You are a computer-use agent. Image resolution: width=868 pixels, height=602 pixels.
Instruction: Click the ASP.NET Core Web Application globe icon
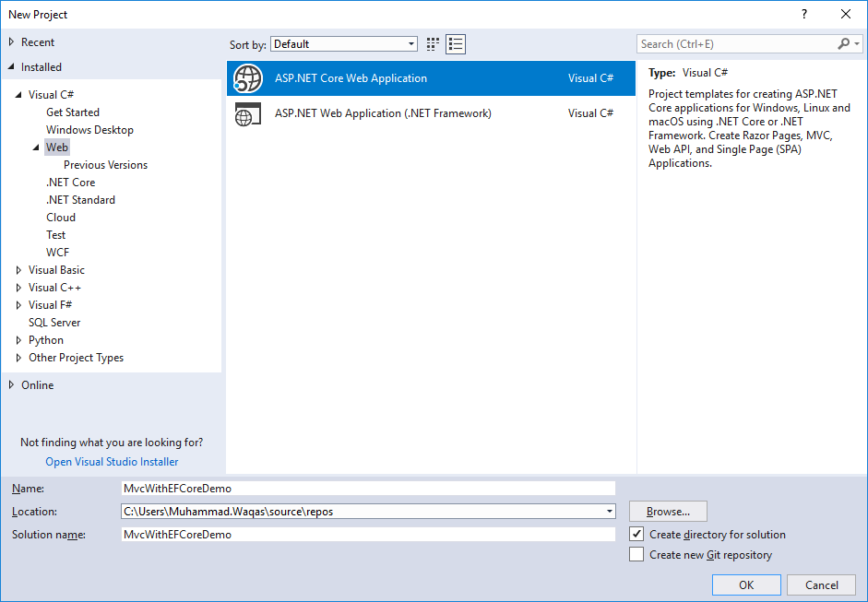pyautogui.click(x=247, y=78)
